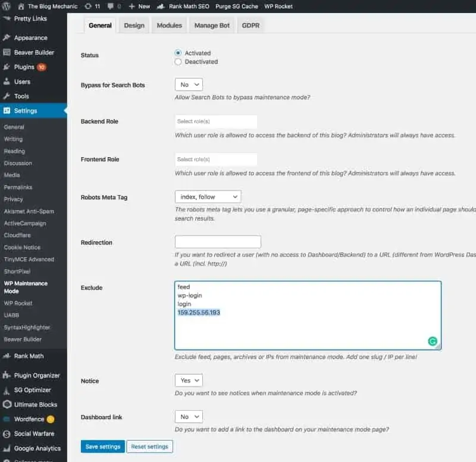Select the Activated status radio button

click(x=178, y=53)
